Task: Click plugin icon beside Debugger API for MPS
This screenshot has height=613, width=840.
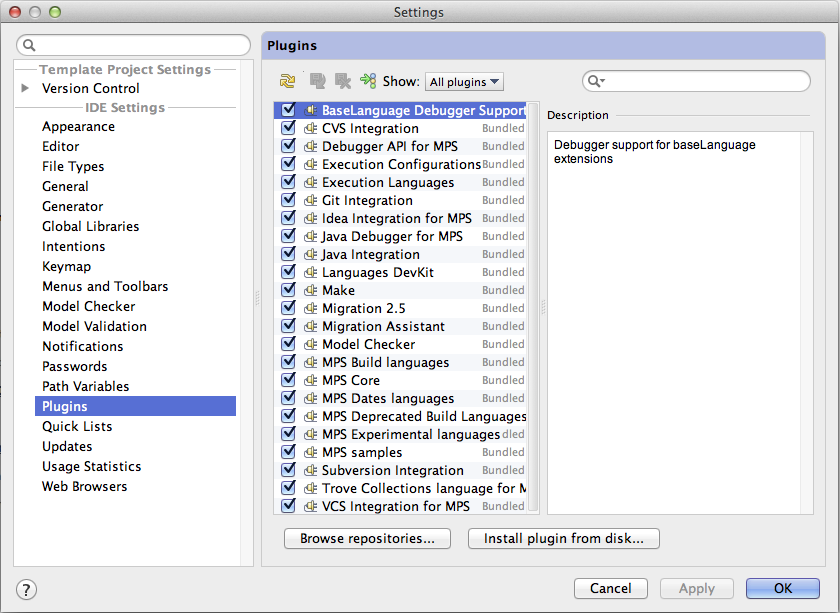Action: tap(311, 147)
